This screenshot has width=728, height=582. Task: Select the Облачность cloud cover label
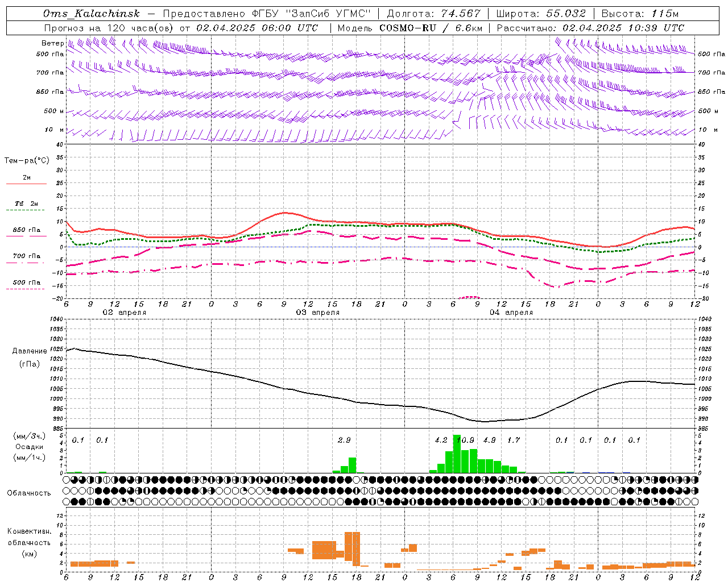(29, 493)
